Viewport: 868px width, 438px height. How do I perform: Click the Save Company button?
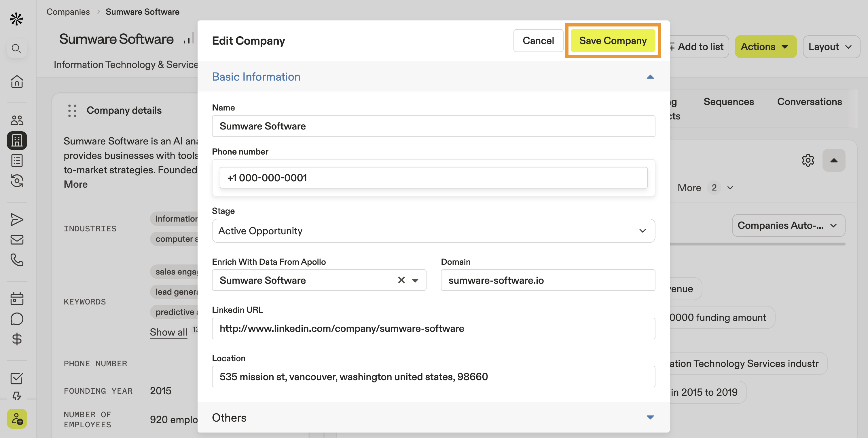click(x=613, y=41)
